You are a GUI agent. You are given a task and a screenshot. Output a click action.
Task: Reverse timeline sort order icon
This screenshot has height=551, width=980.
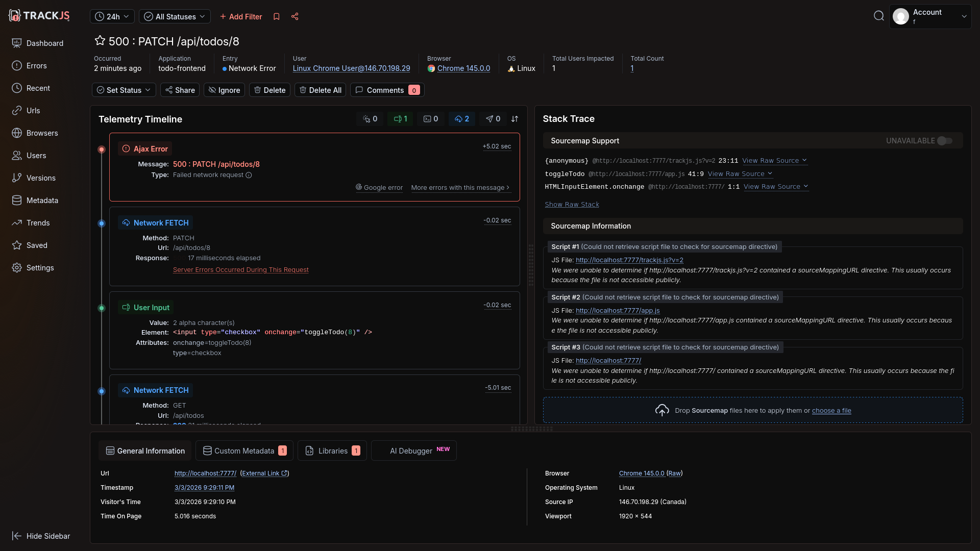pyautogui.click(x=514, y=119)
